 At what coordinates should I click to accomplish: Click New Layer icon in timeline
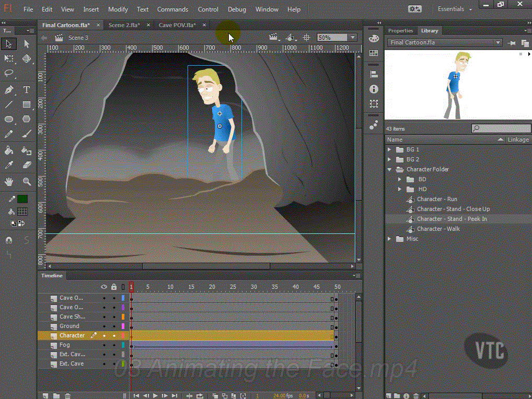click(x=45, y=396)
